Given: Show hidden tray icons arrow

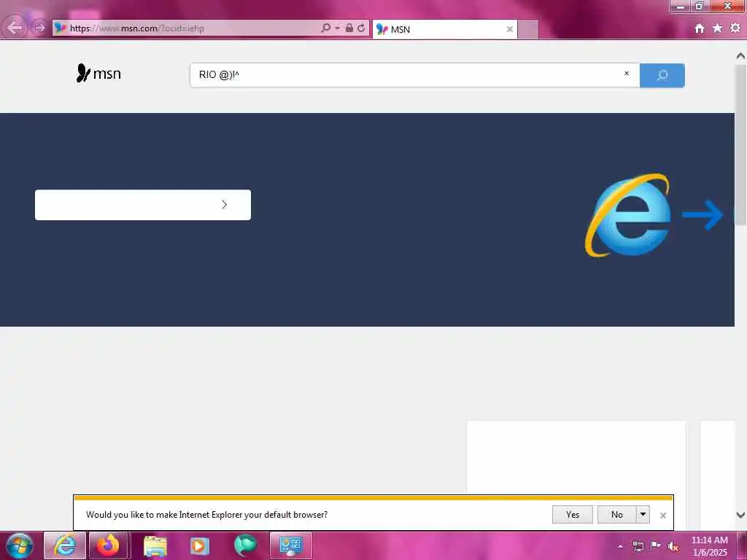Looking at the screenshot, I should click(x=620, y=546).
